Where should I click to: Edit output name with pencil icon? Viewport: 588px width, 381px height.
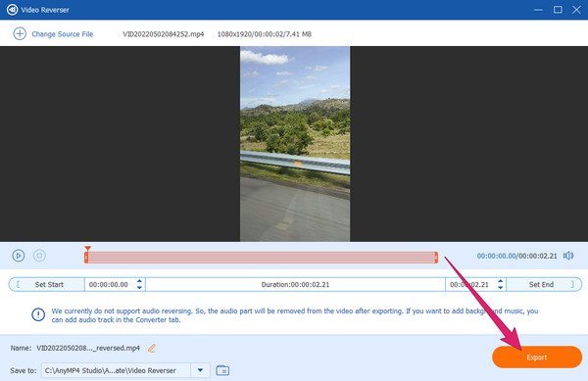(152, 348)
